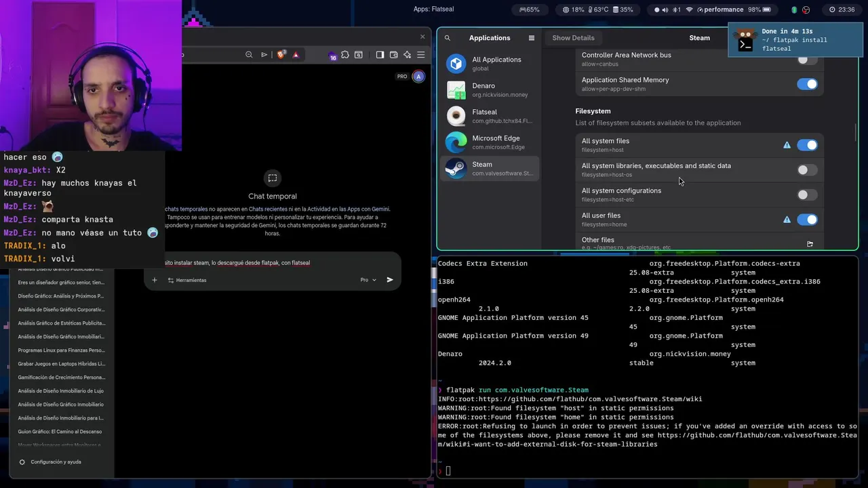
Task: Click Flatseal permissions vertical scrollbar
Action: click(856, 132)
